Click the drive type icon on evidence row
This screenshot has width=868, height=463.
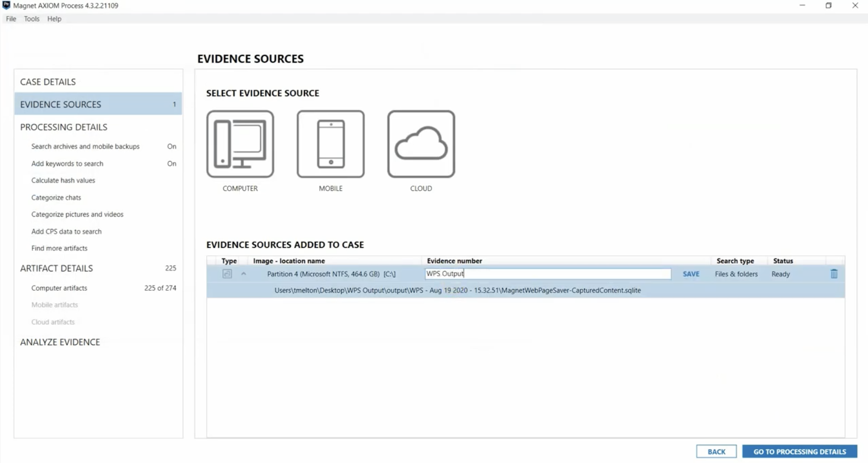click(227, 274)
